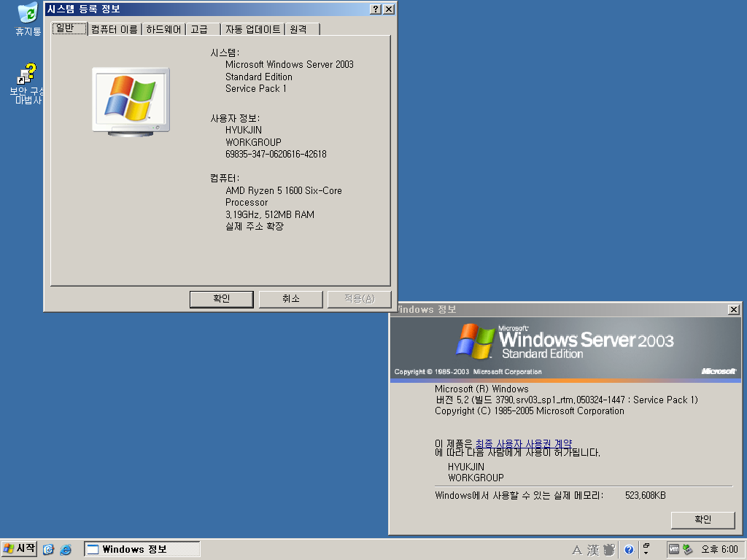Launch Internet Explorer from Quick Launch
This screenshot has height=560, width=747.
tap(65, 550)
